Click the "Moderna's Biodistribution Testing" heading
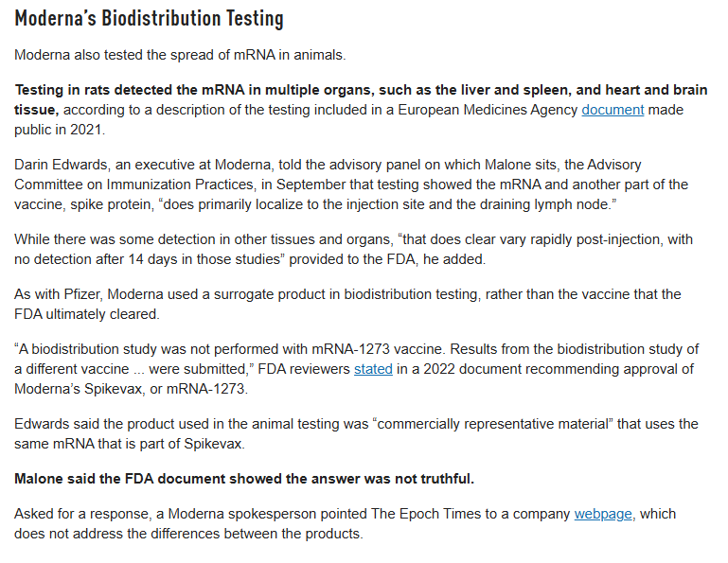Screen dimensions: 728x563 point(149,19)
